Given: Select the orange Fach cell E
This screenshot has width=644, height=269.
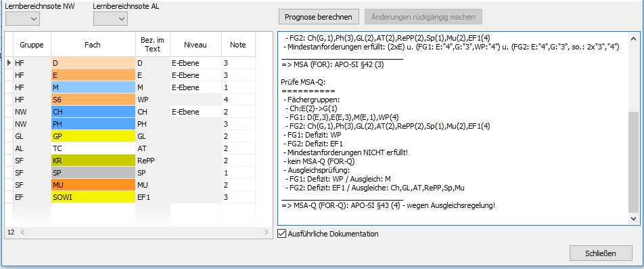Looking at the screenshot, I should 93,75.
